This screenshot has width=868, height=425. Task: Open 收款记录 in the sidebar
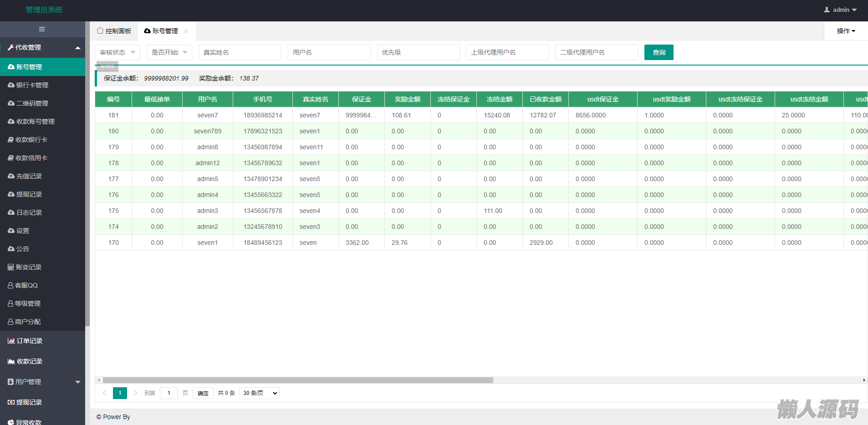pyautogui.click(x=29, y=361)
